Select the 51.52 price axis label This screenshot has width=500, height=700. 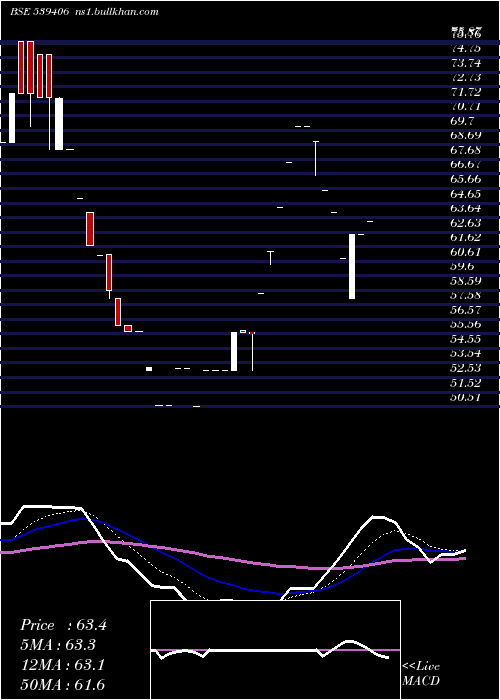(x=466, y=383)
